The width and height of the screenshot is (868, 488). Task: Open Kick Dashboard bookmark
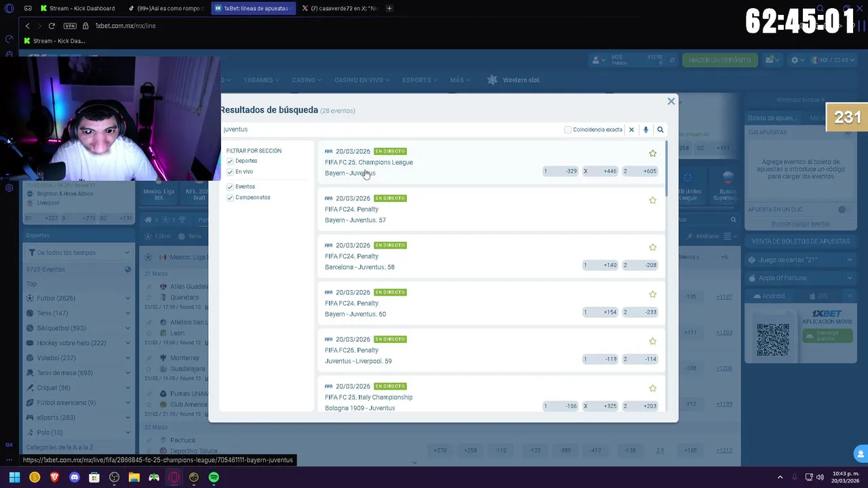click(54, 41)
